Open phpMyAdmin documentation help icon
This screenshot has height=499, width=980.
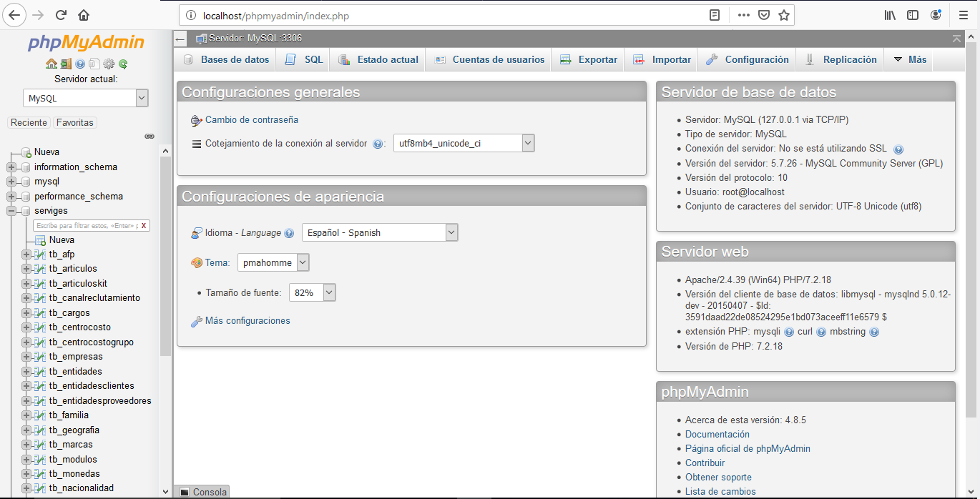[x=80, y=64]
